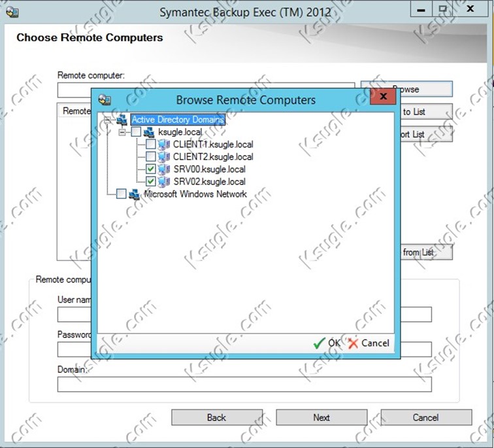Click the ksugle.local domain icon
Image resolution: width=494 pixels, height=448 pixels.
(149, 132)
